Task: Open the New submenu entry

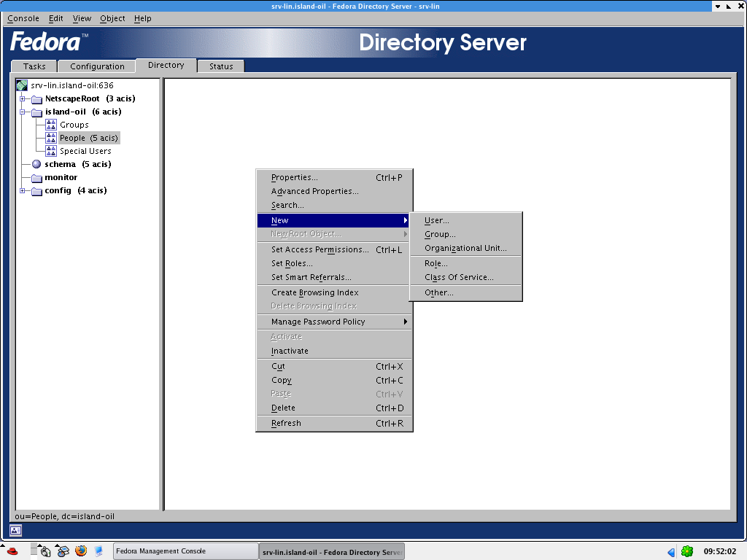Action: 334,220
